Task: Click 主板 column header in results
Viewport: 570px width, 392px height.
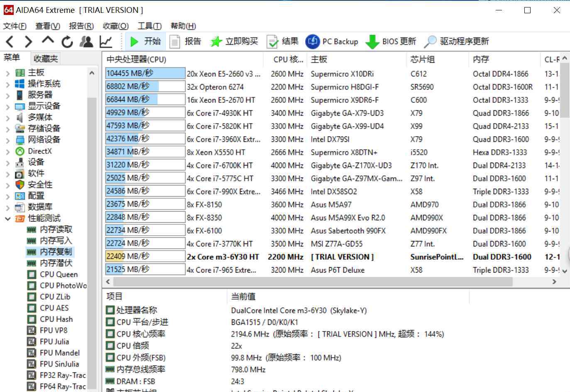Action: tap(357, 59)
